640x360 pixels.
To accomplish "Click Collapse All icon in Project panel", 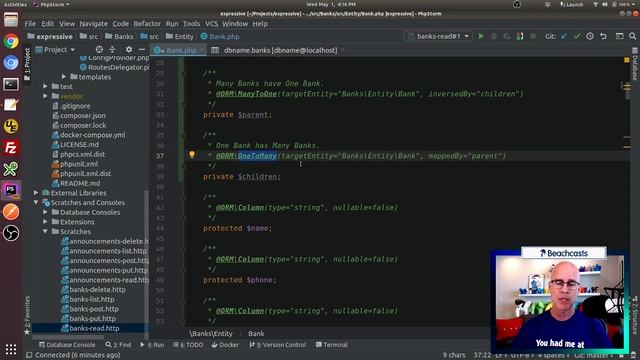I will (112, 50).
